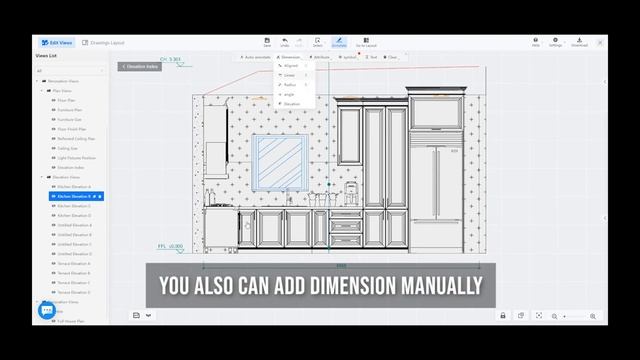Click the fit-to-screen icon in bottom bar

click(539, 316)
